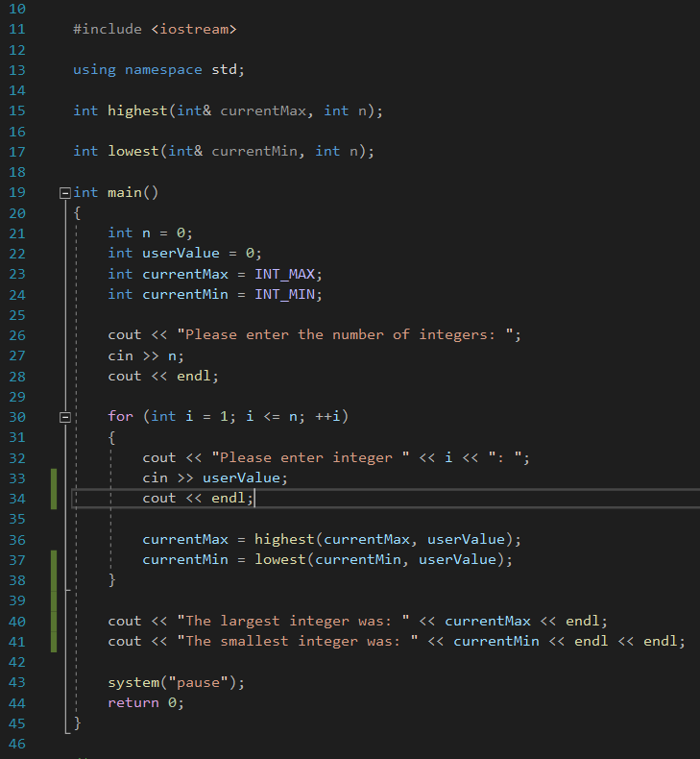The image size is (700, 759).
Task: Collapse the for loop block
Action: (65, 417)
